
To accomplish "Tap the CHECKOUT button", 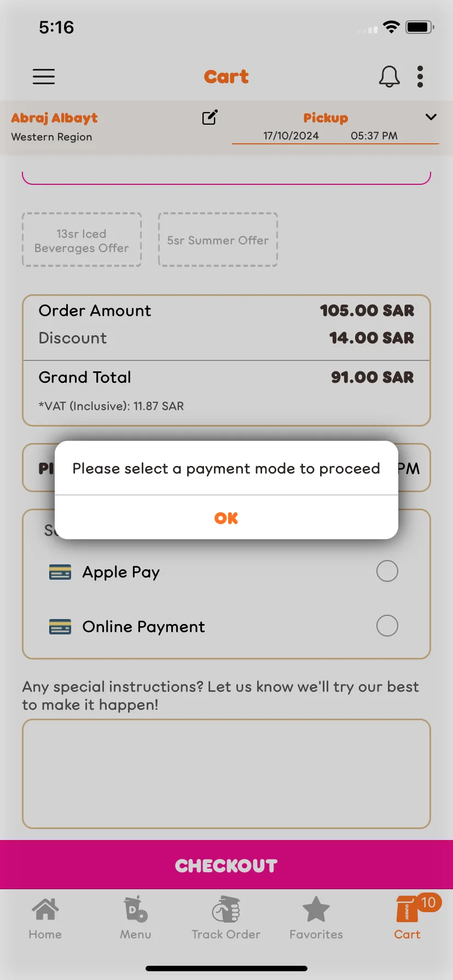I will click(226, 865).
